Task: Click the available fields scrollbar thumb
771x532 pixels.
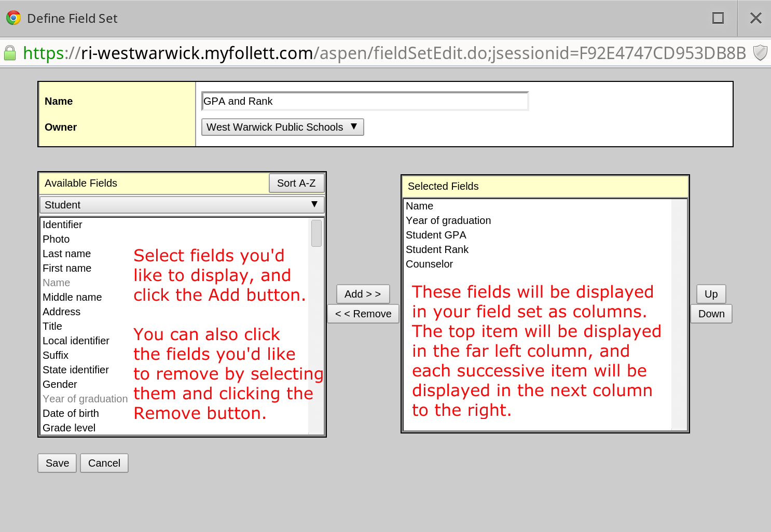Action: point(316,233)
